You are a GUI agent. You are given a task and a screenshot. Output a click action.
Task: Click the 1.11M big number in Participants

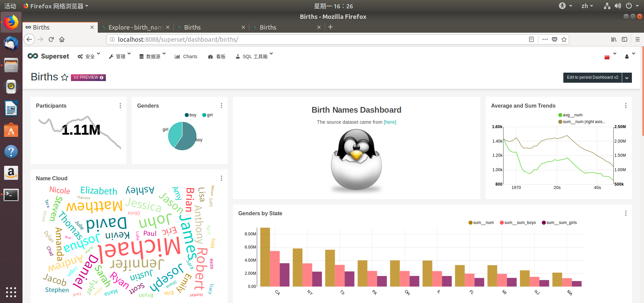coord(81,130)
